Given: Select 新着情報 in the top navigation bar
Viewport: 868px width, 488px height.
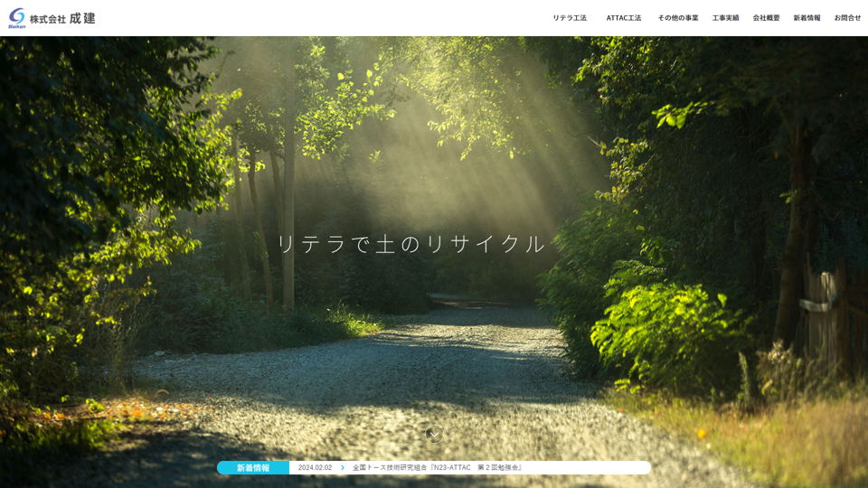Looking at the screenshot, I should coord(807,18).
